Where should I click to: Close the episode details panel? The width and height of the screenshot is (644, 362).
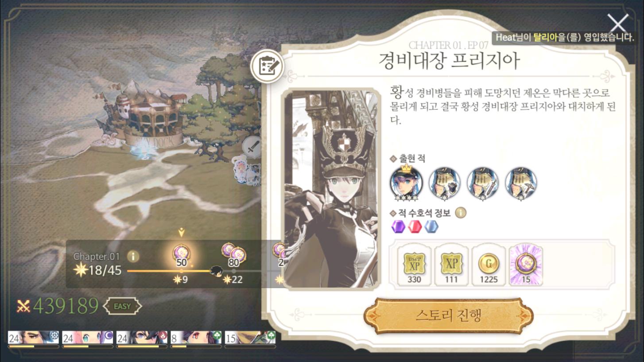[617, 23]
